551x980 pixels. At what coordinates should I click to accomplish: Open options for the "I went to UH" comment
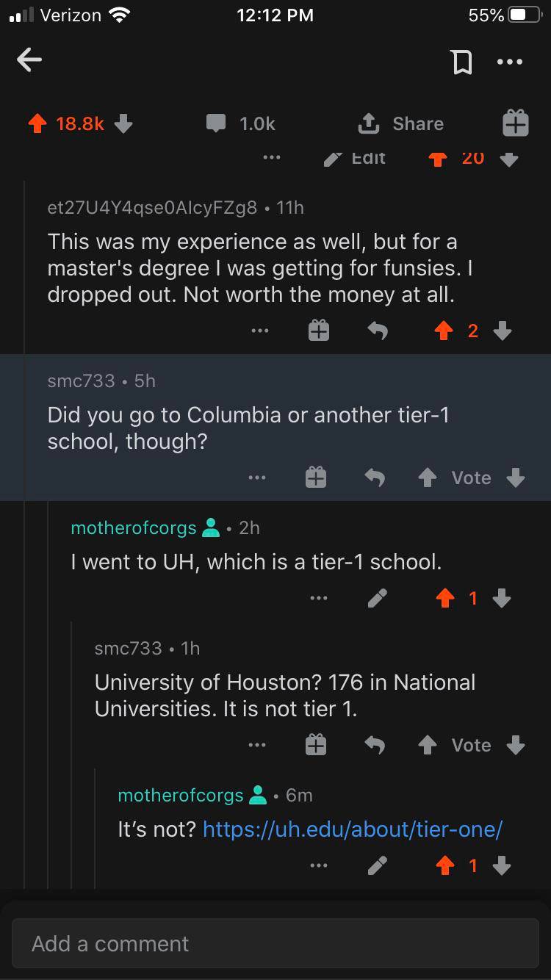point(317,599)
